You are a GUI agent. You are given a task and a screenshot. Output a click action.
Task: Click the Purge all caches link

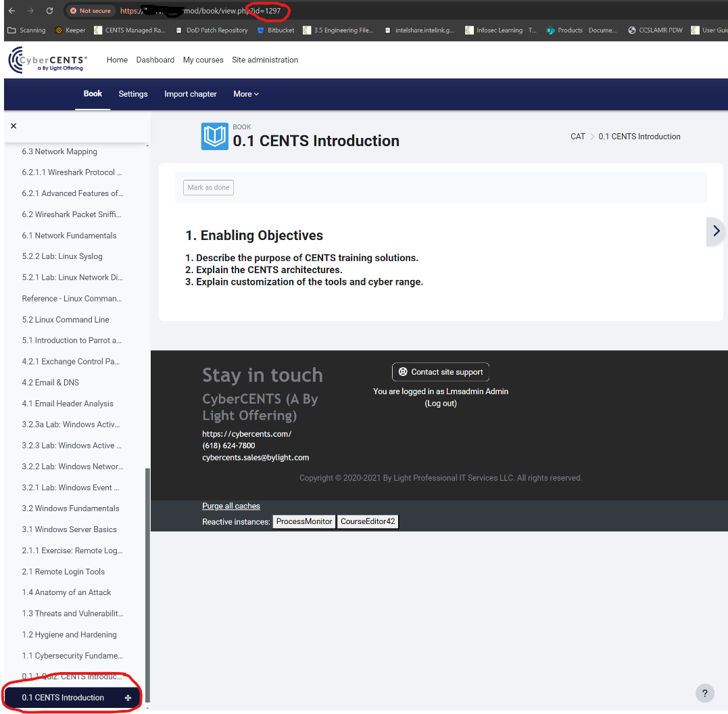(x=230, y=506)
